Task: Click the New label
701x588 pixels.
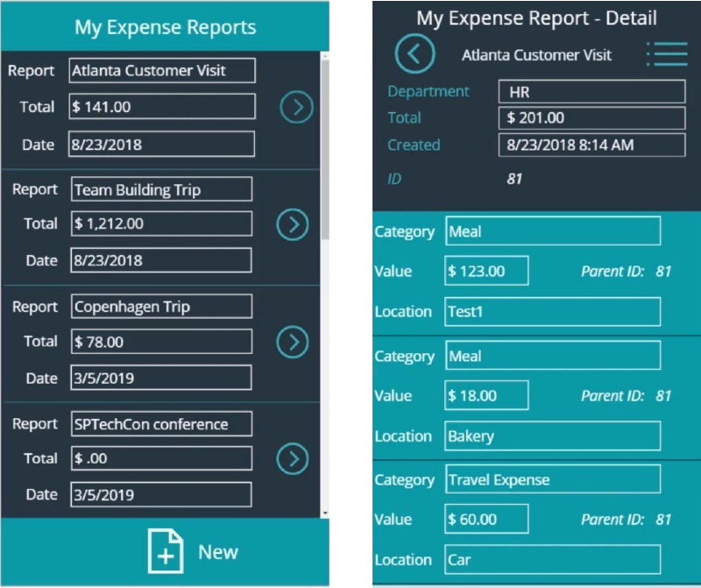Action: tap(218, 552)
